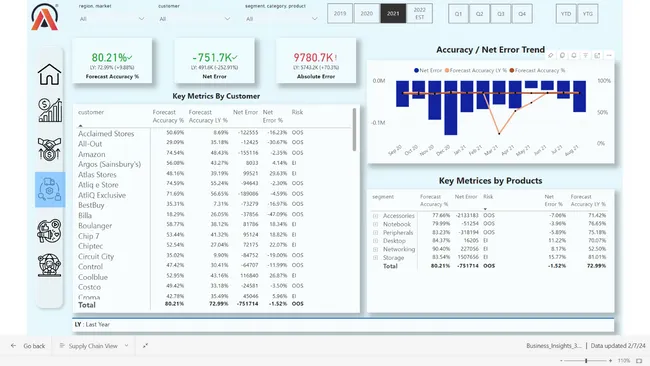Expand the Networking segment row
Image resolution: width=650 pixels, height=366 pixels.
click(375, 250)
